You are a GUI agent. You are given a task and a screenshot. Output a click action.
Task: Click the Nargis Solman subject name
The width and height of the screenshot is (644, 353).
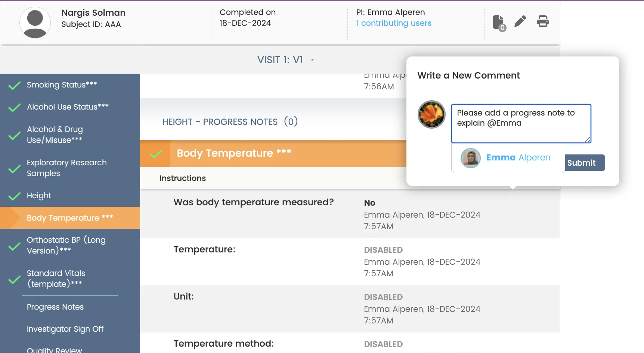tap(93, 13)
